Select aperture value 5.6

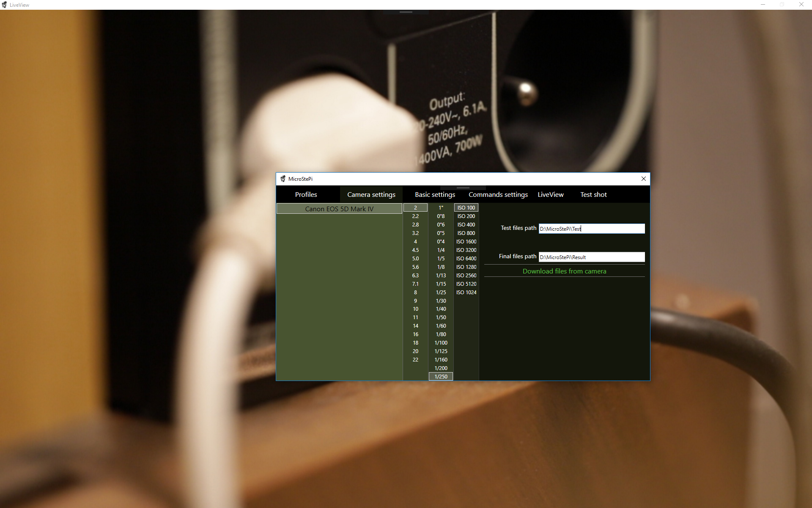point(415,267)
